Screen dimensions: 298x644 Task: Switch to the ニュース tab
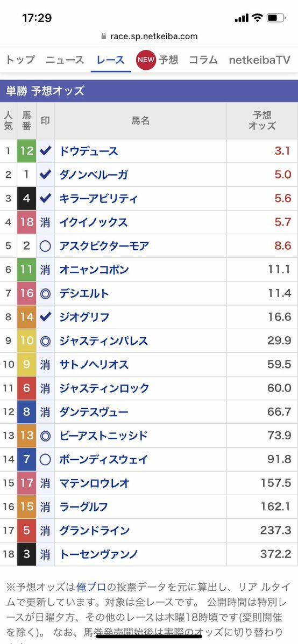pos(65,60)
